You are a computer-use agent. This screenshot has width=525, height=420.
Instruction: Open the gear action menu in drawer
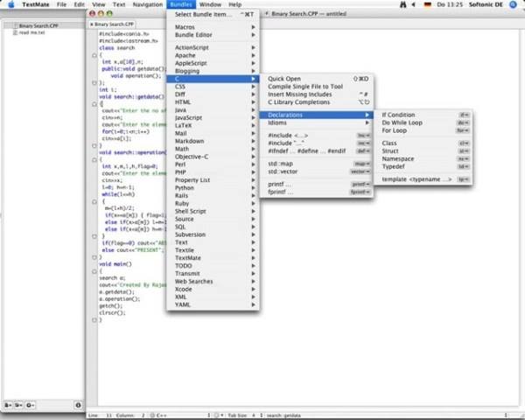30,405
